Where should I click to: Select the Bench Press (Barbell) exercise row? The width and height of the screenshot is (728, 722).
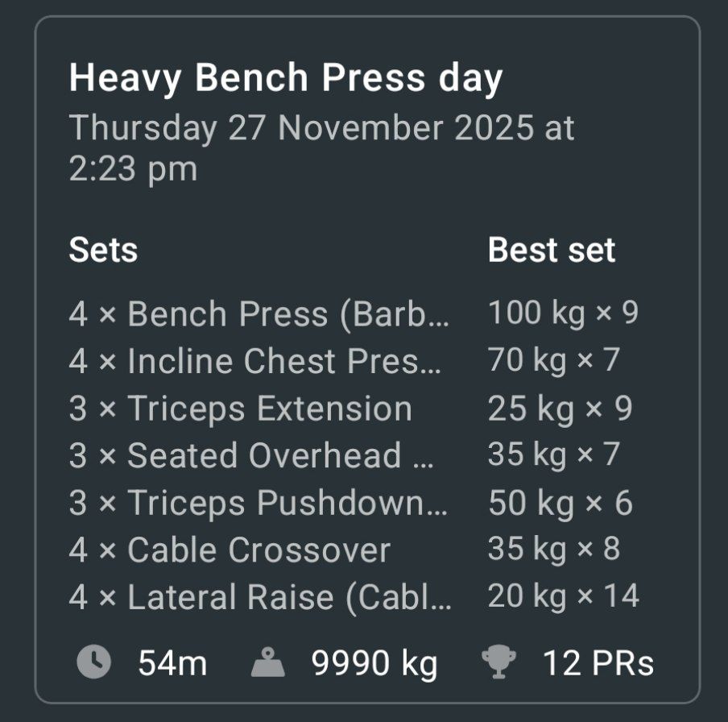259,314
